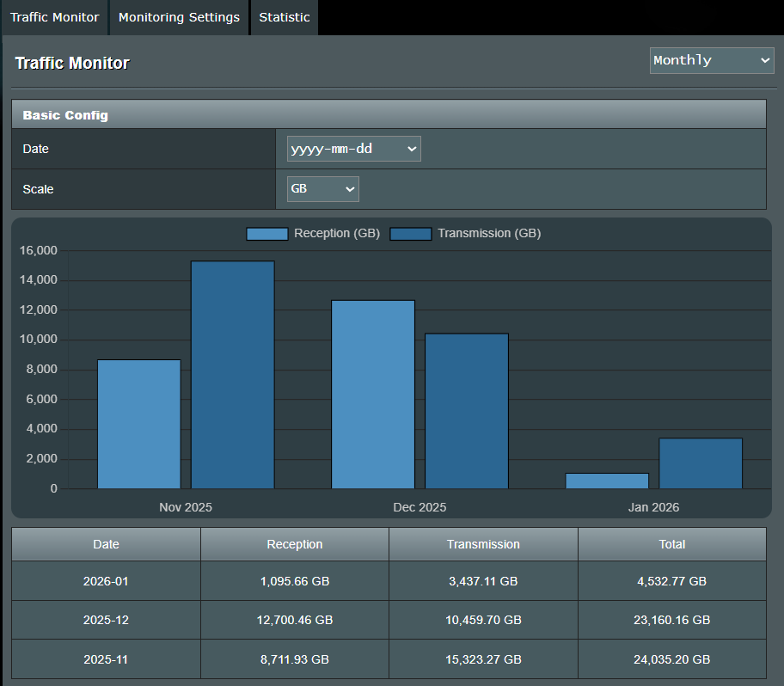Click the 23,160.16 GB total cell
The width and height of the screenshot is (784, 686).
click(671, 620)
